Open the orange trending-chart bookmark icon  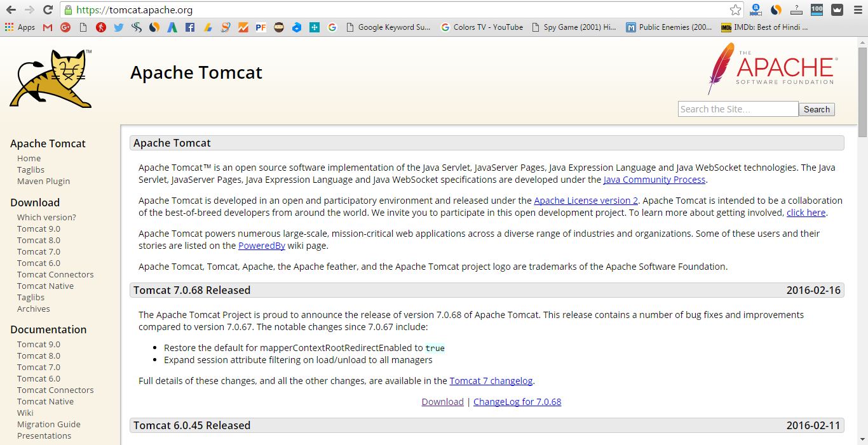(x=243, y=27)
